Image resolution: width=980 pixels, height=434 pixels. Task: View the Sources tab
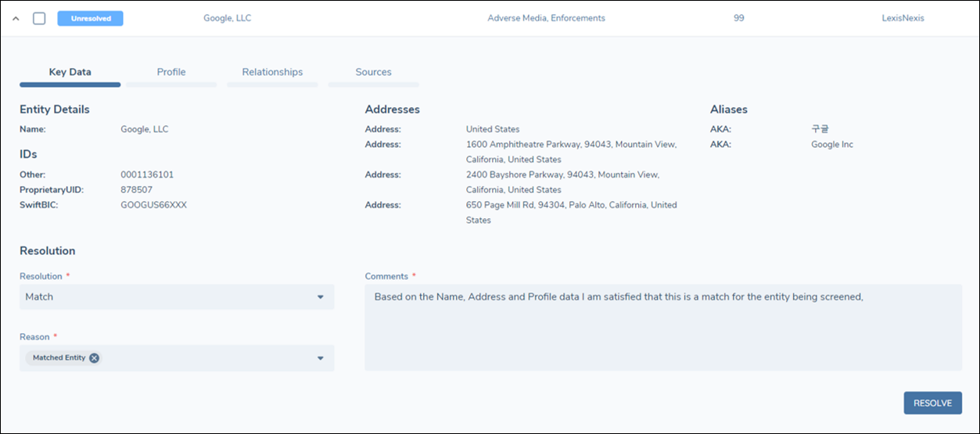coord(373,72)
